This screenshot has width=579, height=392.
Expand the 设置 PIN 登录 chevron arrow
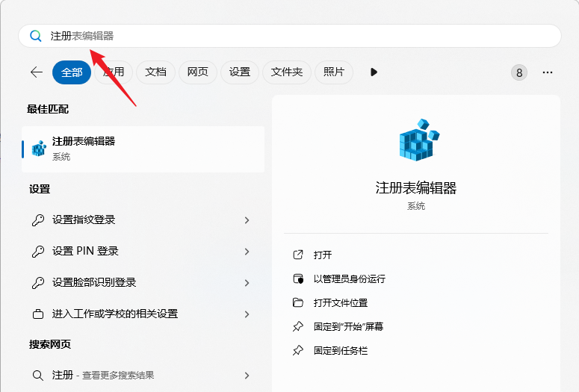coord(247,252)
